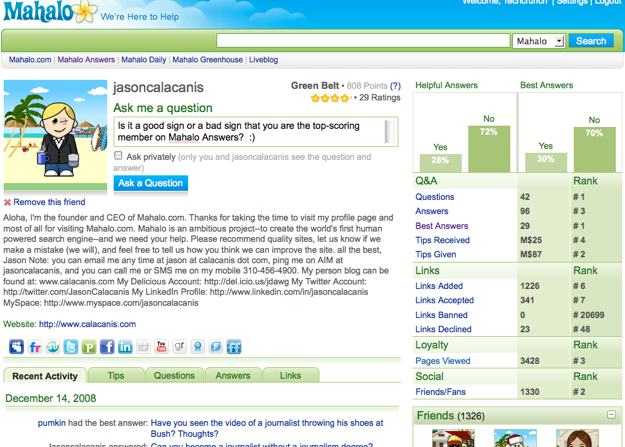The height and width of the screenshot is (447, 625).
Task: Click the blue Search button
Action: click(591, 41)
